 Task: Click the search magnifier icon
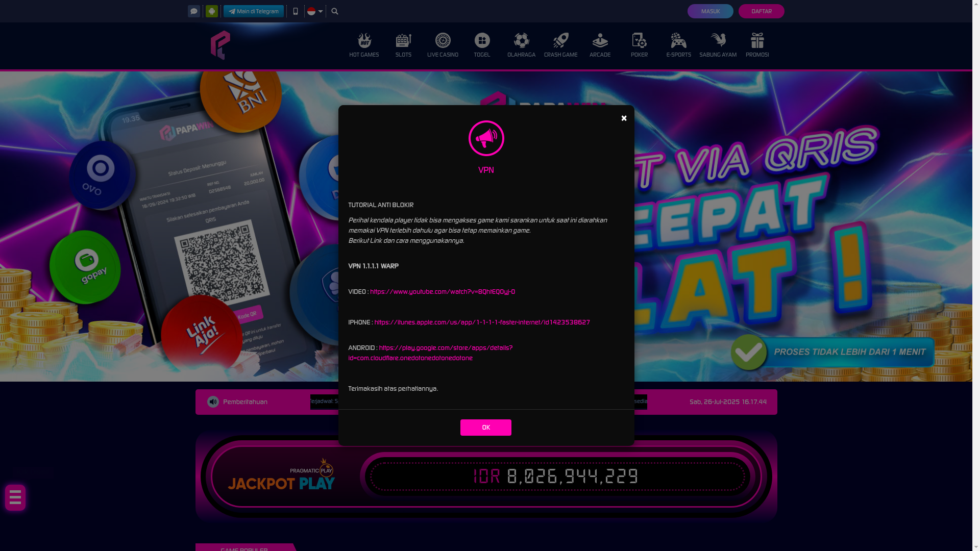pos(335,11)
